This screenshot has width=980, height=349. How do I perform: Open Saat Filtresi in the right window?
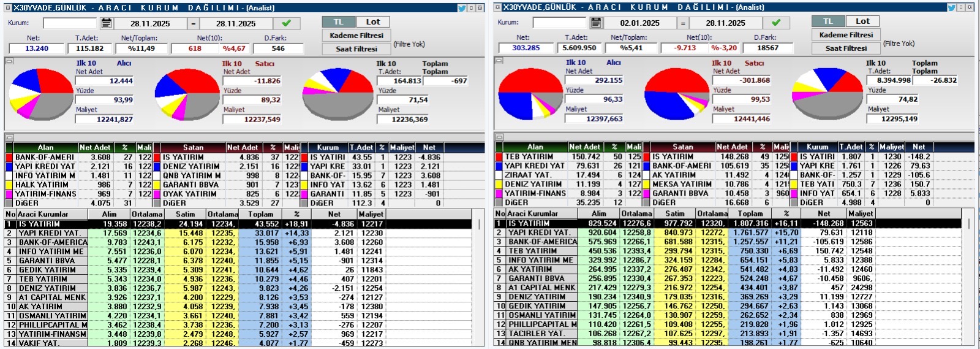846,48
